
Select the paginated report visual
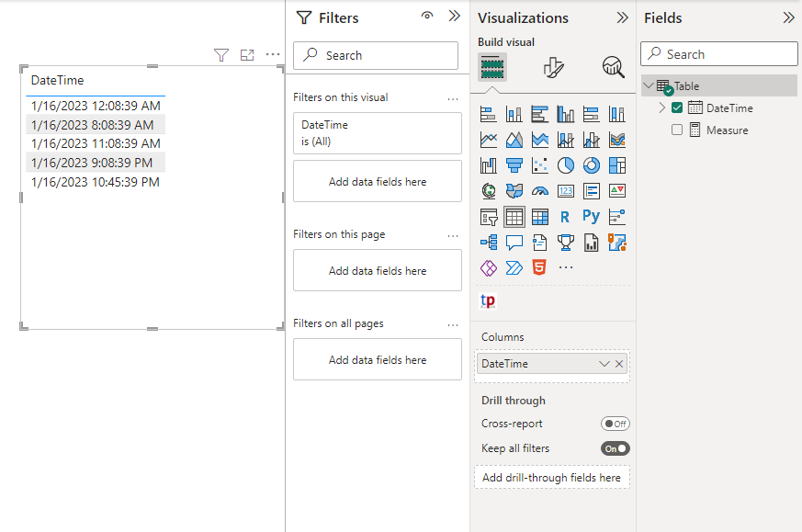coord(592,243)
